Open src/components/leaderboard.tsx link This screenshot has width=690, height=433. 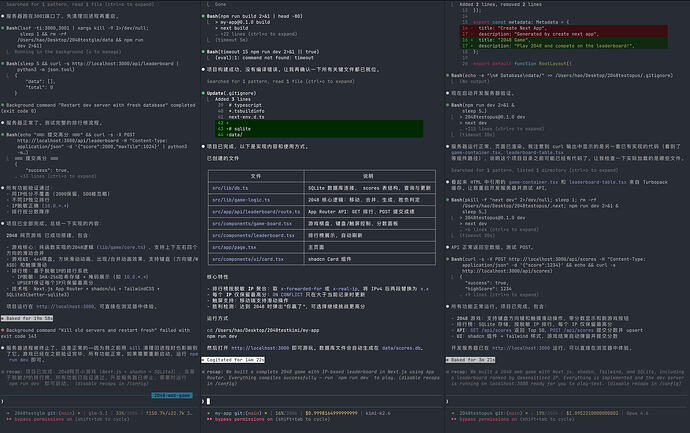click(253, 235)
